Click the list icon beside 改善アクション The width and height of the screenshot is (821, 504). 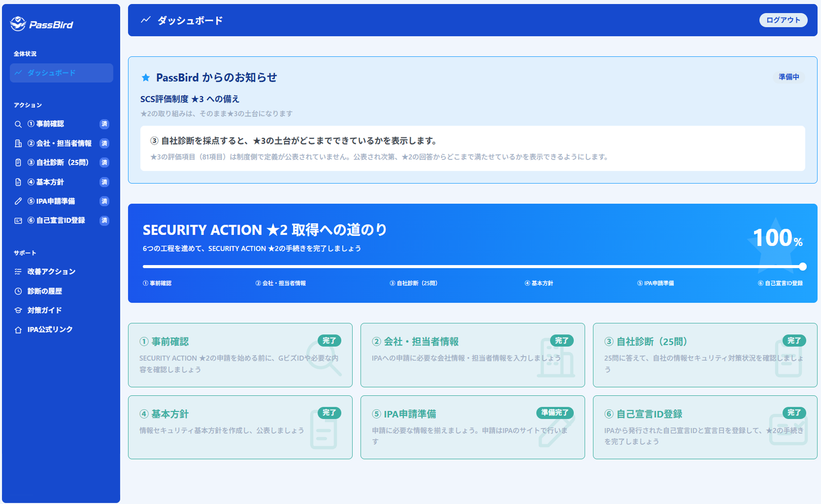click(x=18, y=272)
